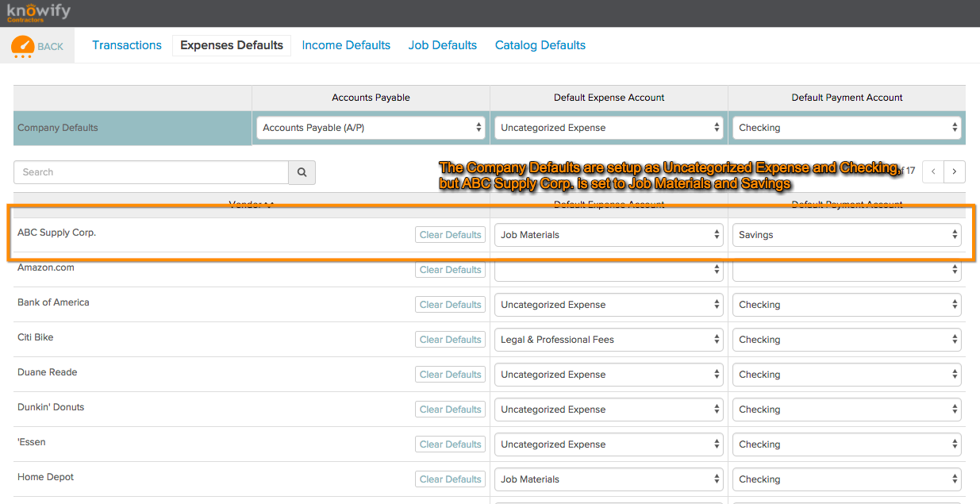Viewport: 980px width, 504px height.
Task: Click the vendor Search field
Action: (152, 172)
